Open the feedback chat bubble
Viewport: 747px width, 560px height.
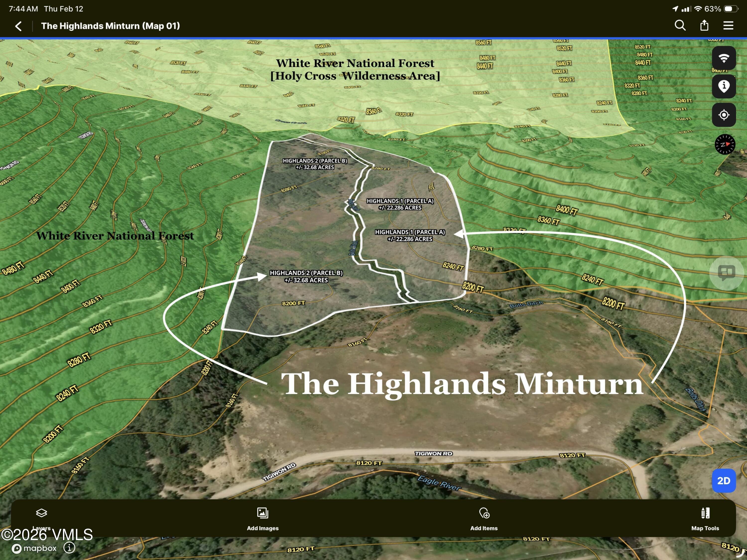(x=726, y=273)
